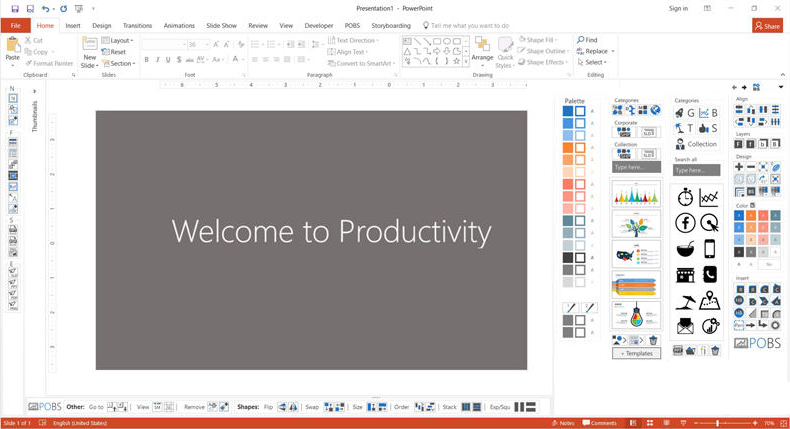The height and width of the screenshot is (429, 790).
Task: Toggle Bold formatting
Action: [x=147, y=59]
